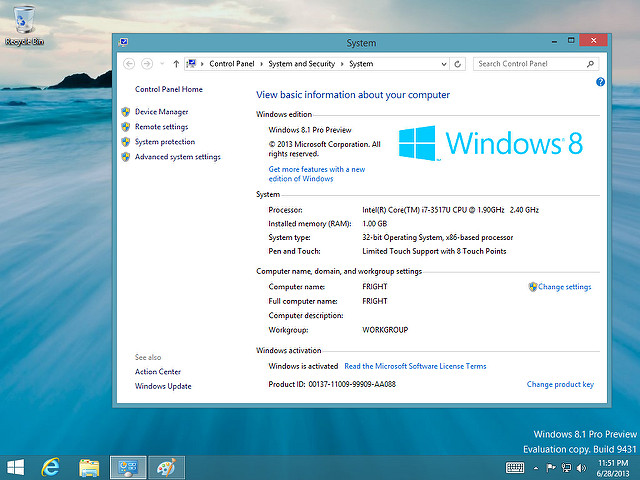Open recent locations dropdown arrow

pos(162,64)
